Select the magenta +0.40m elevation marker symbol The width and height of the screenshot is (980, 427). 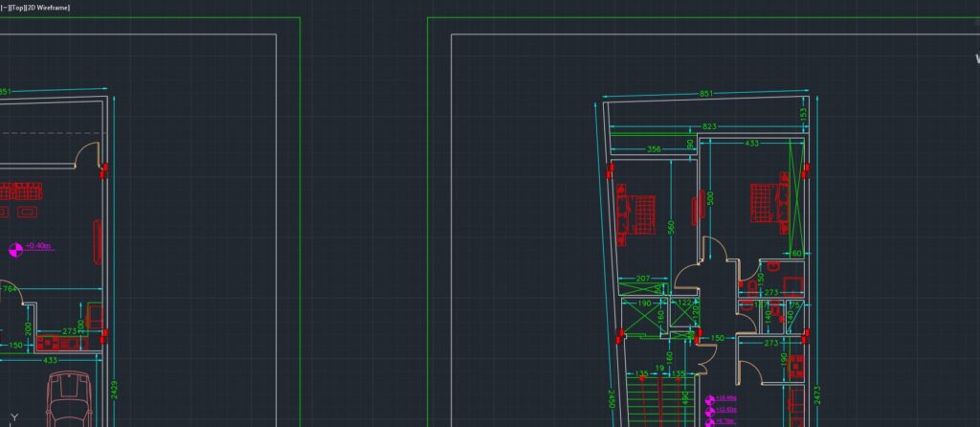pyautogui.click(x=15, y=250)
